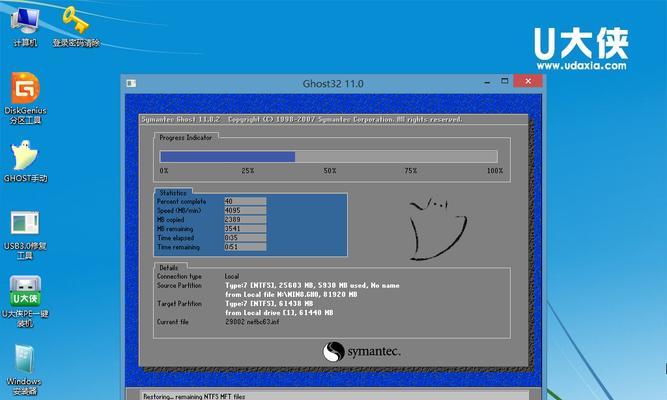Open the USB3.0修复工具 icon
This screenshot has height=400, width=667.
click(x=25, y=235)
